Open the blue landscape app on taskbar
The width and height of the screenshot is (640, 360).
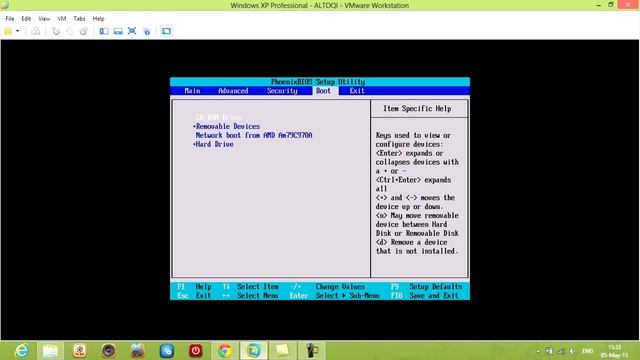point(138,351)
